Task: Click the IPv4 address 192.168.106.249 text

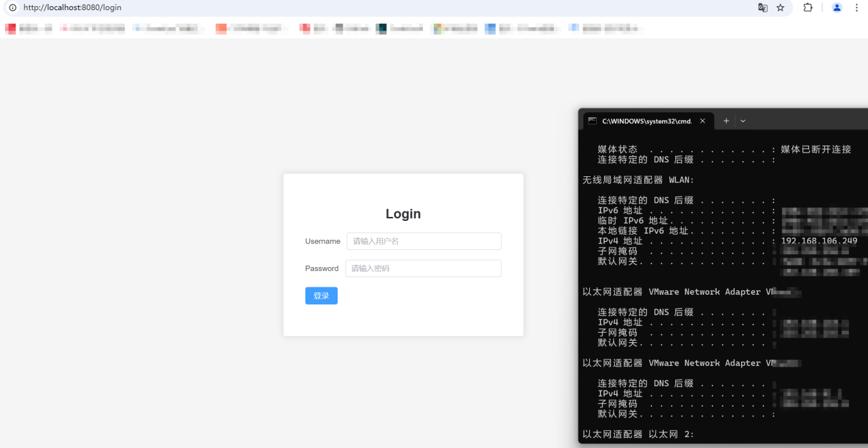Action: [x=819, y=241]
